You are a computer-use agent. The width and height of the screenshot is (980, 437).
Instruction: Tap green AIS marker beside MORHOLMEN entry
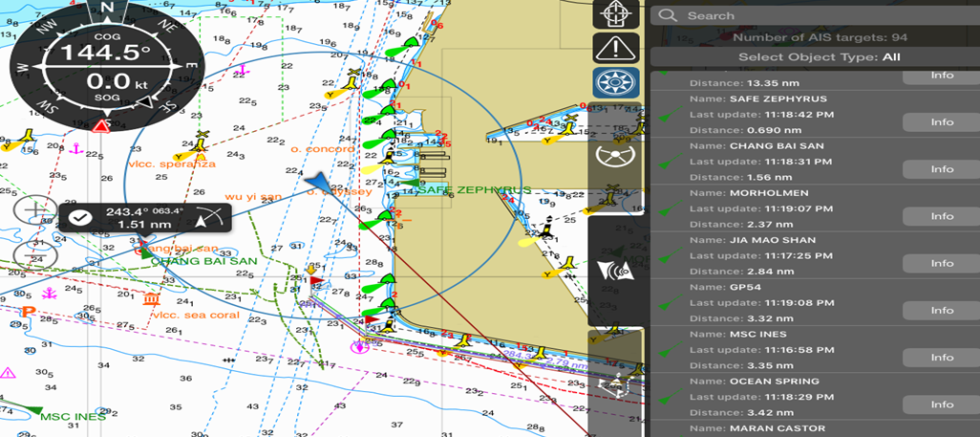[x=671, y=210]
